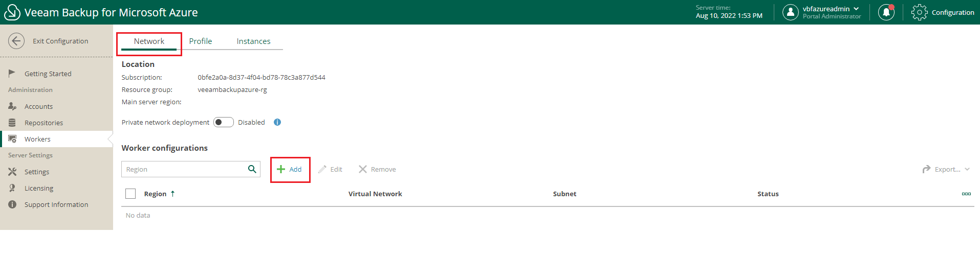Click the search magnifier icon
Viewport: 980px width, 256px height.
(252, 169)
